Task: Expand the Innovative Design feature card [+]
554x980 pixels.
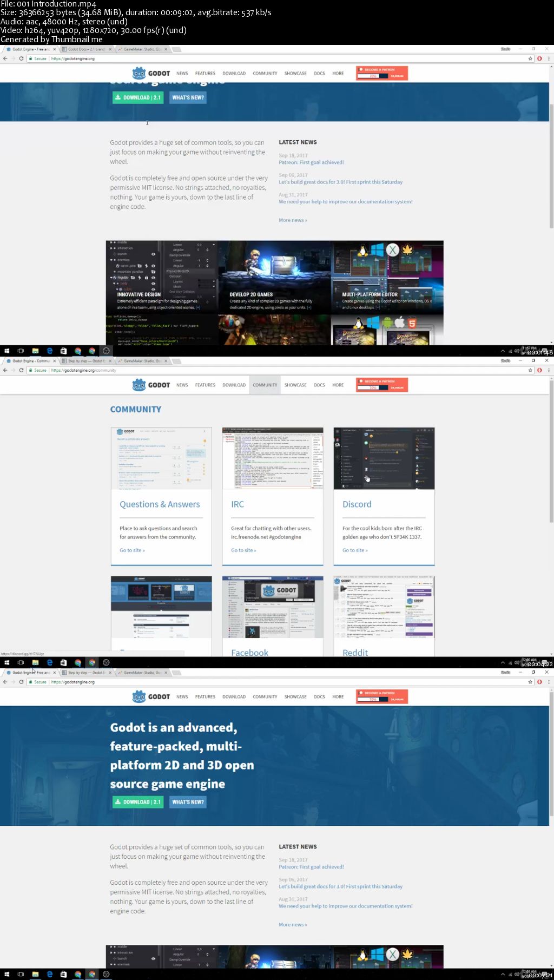Action: (x=198, y=307)
